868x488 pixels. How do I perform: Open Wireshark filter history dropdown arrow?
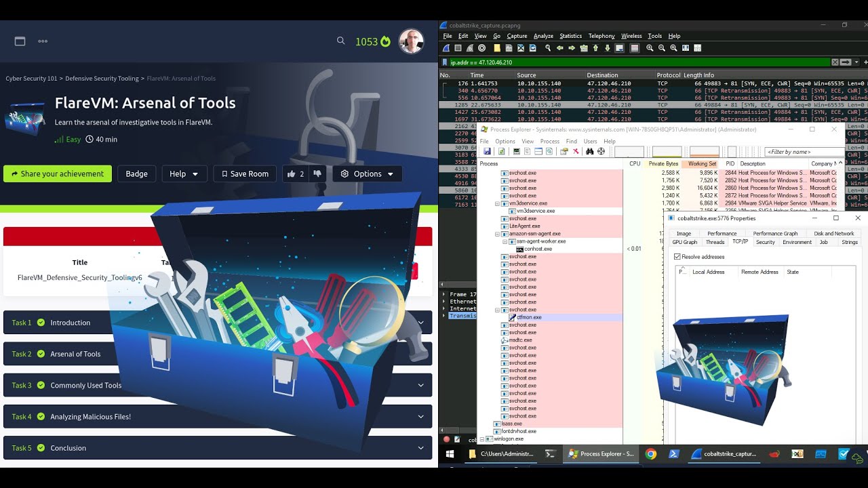coord(856,62)
